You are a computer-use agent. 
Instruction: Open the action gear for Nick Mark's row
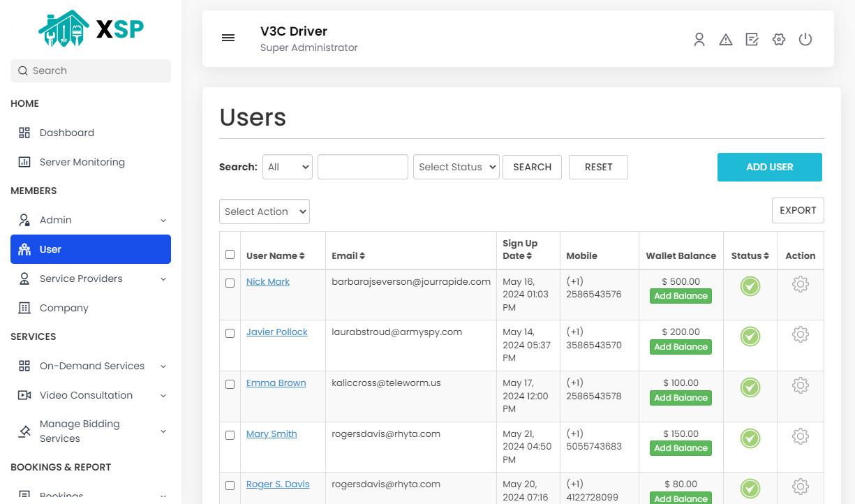(x=800, y=285)
